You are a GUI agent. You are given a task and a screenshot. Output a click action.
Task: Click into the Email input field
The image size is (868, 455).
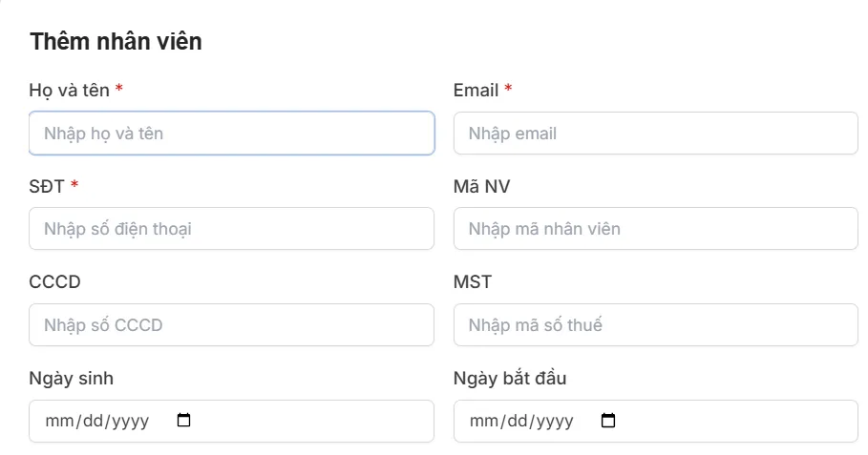tap(655, 134)
